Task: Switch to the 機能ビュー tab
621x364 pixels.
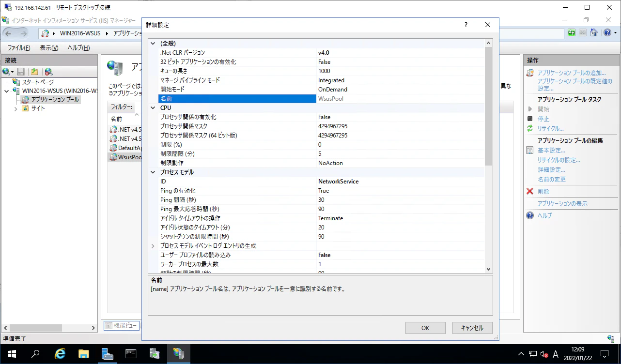Action: (122, 326)
